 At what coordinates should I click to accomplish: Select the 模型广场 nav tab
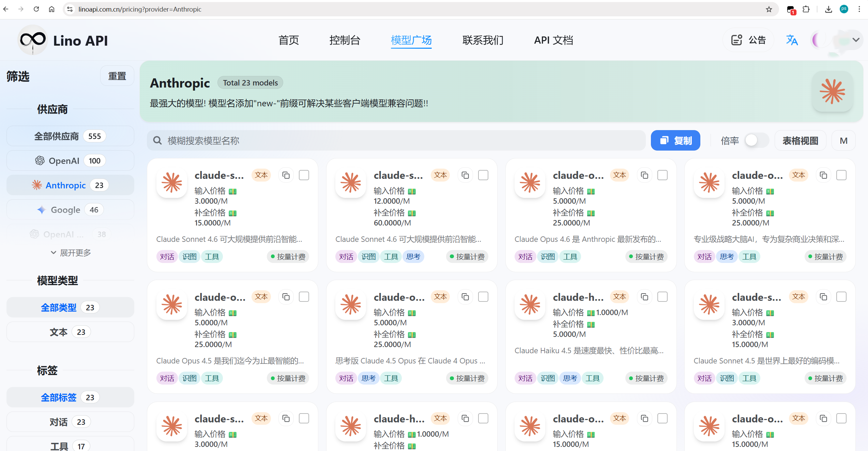(411, 40)
